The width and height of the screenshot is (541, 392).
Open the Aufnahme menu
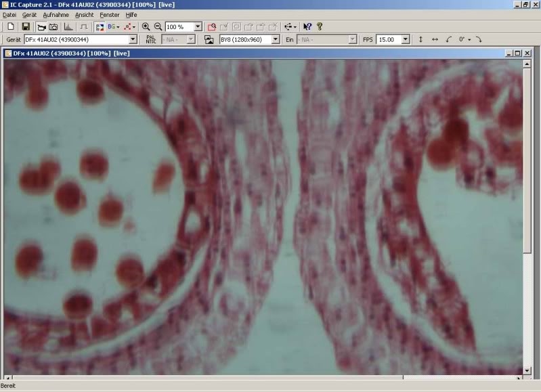56,14
